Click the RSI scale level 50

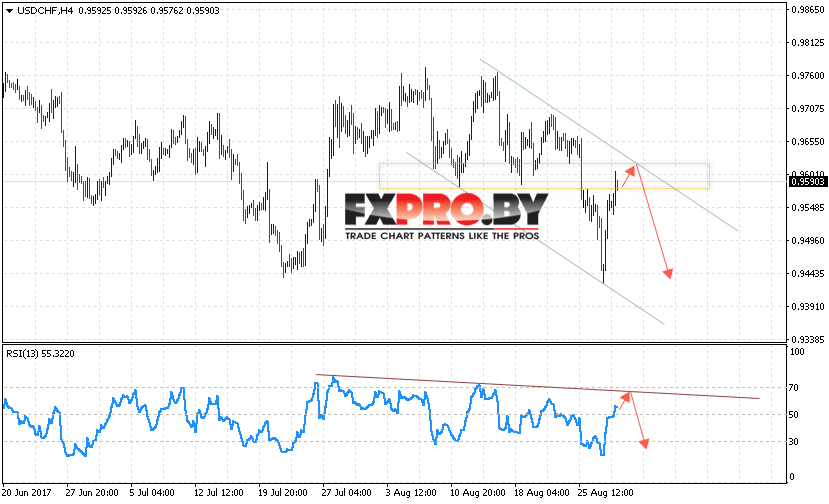(x=793, y=415)
